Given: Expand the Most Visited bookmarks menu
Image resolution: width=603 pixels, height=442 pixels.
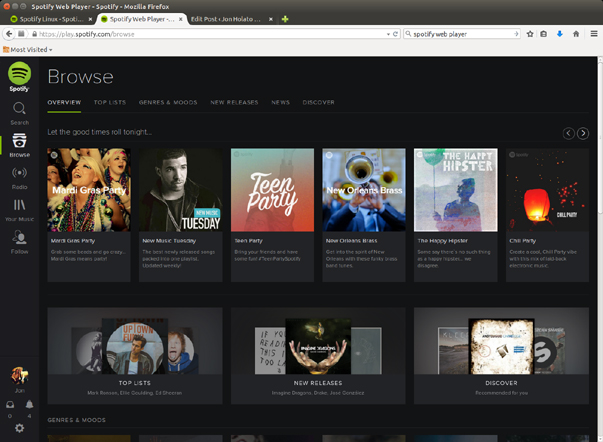Looking at the screenshot, I should (x=27, y=50).
